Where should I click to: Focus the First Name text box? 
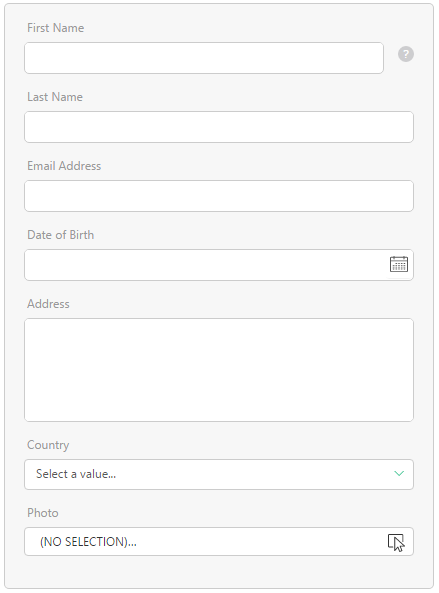pos(204,58)
